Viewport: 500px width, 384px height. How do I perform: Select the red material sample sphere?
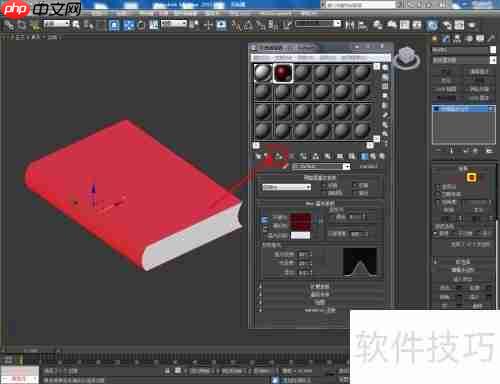tap(283, 73)
